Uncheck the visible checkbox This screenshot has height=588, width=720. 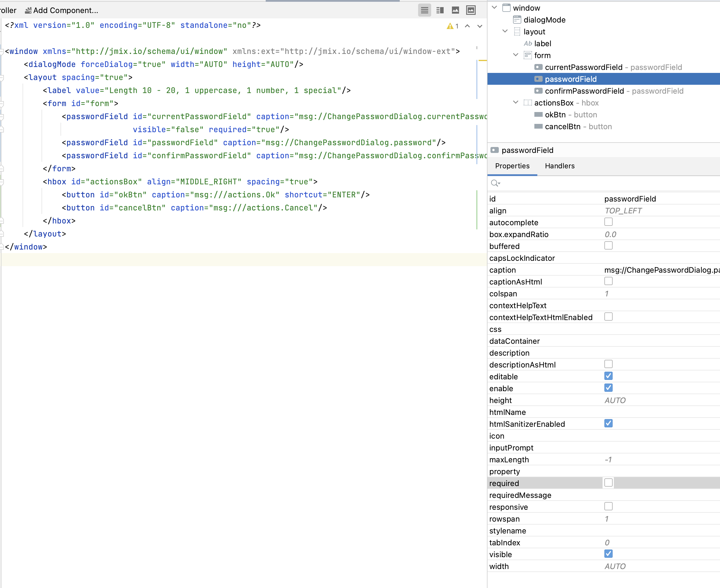tap(608, 554)
